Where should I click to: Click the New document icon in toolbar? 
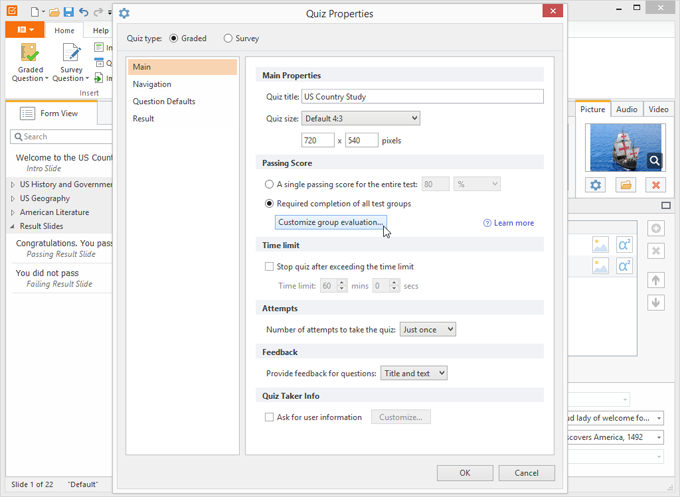click(35, 12)
